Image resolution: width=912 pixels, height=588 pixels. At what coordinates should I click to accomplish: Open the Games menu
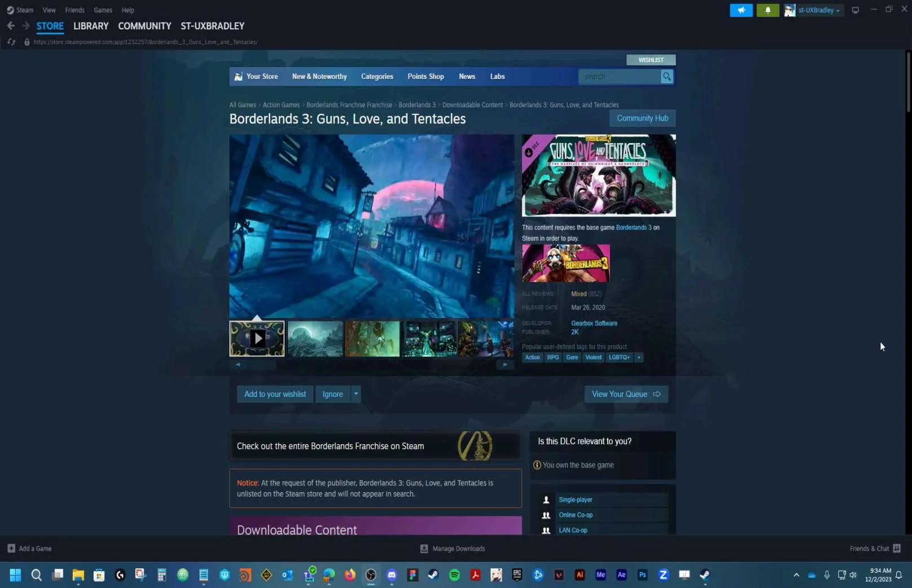tap(103, 10)
